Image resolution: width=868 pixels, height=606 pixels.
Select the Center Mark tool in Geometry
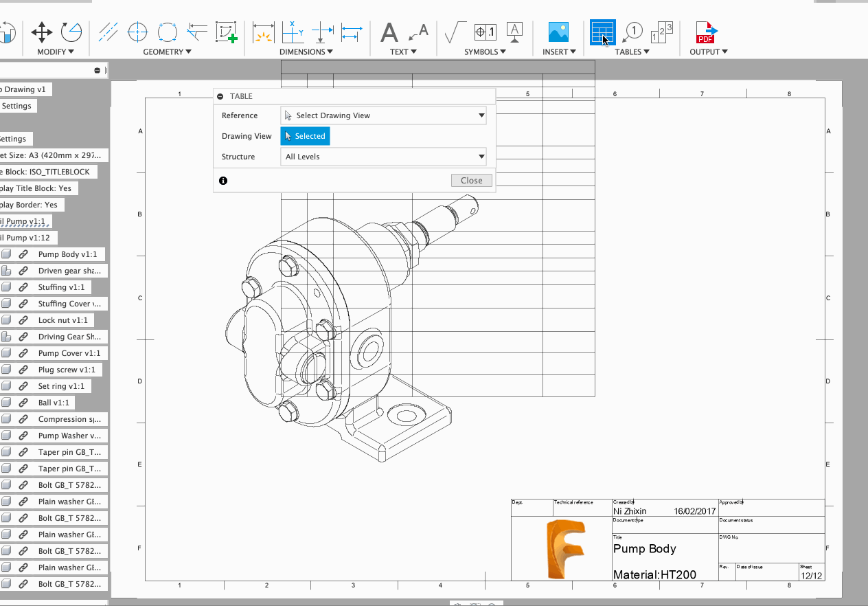pyautogui.click(x=137, y=32)
